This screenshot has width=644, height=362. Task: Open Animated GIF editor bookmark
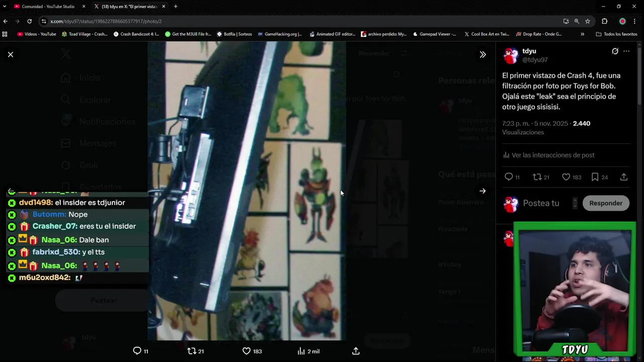tap(332, 34)
